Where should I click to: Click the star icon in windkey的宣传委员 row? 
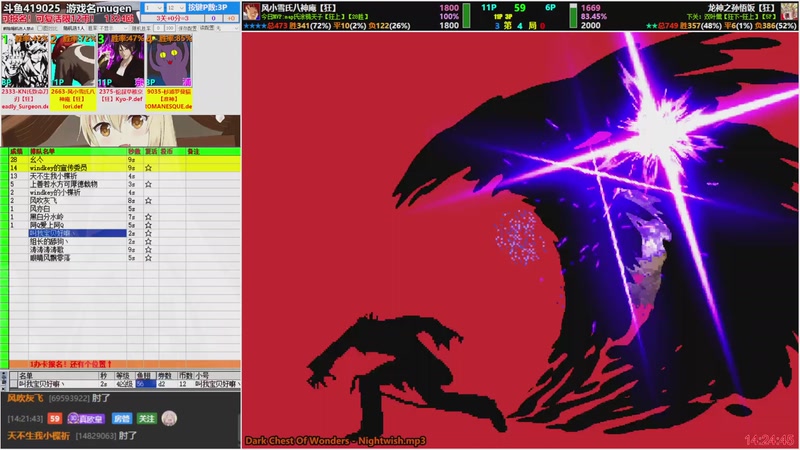148,168
